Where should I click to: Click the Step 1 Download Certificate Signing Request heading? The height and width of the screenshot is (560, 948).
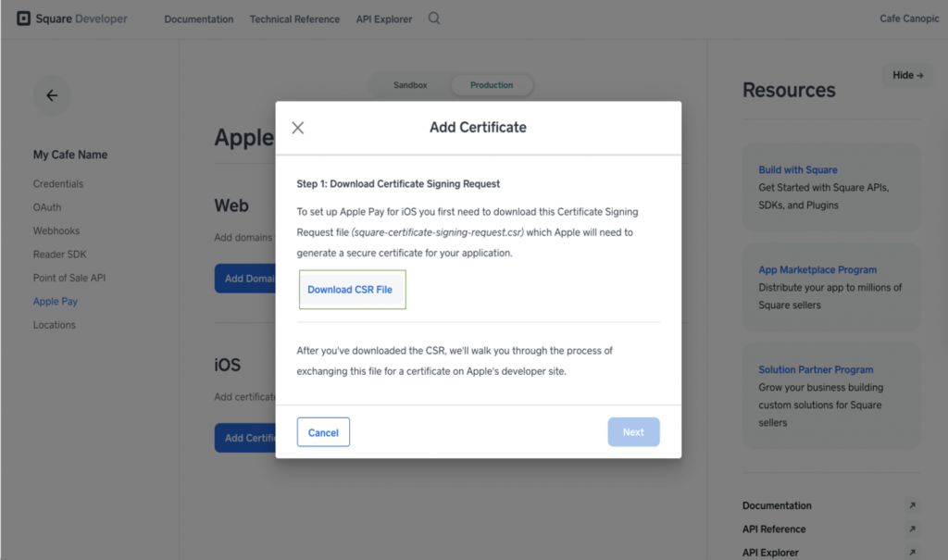coord(398,184)
